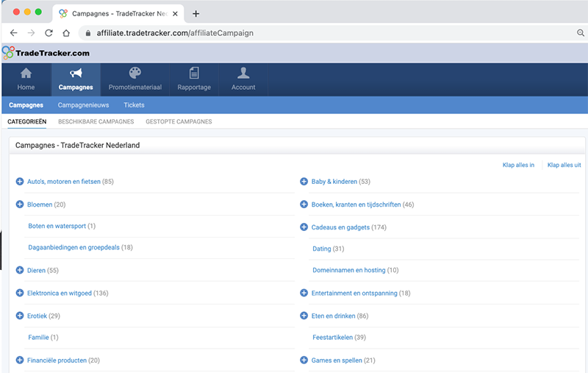Image resolution: width=588 pixels, height=373 pixels.
Task: Click the Account person icon
Action: [243, 73]
